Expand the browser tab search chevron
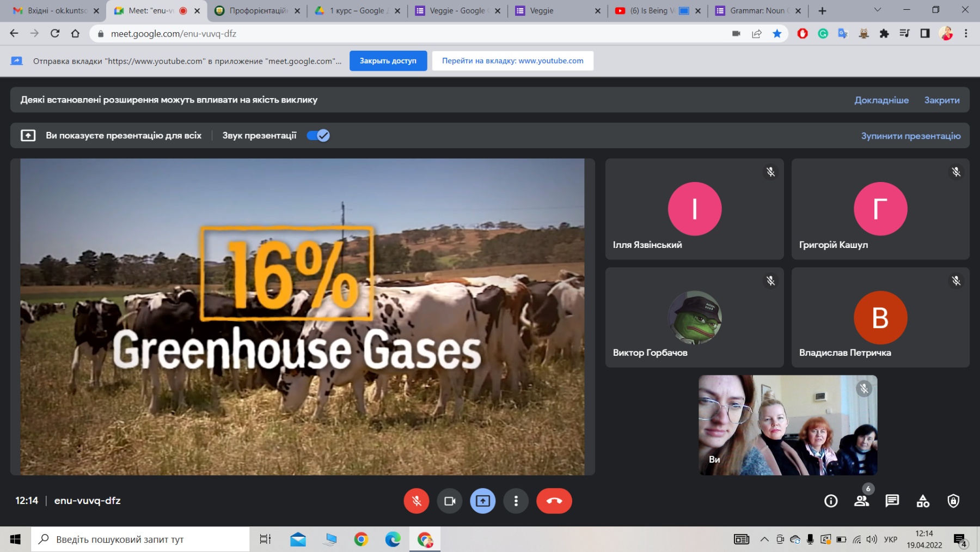The image size is (980, 552). coord(877,10)
